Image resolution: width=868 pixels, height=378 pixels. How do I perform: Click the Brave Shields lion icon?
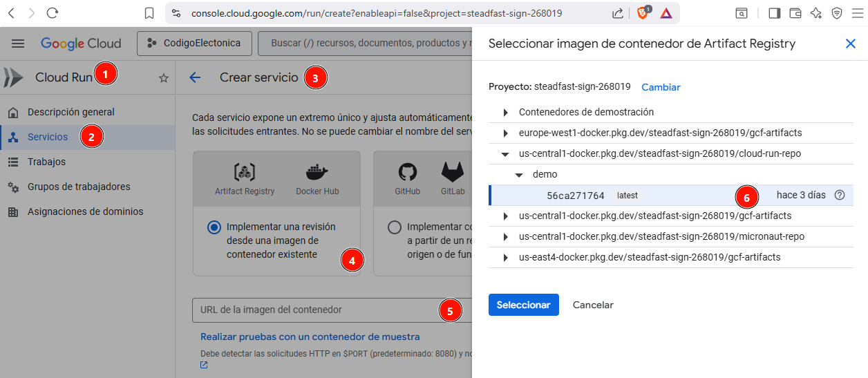click(642, 12)
